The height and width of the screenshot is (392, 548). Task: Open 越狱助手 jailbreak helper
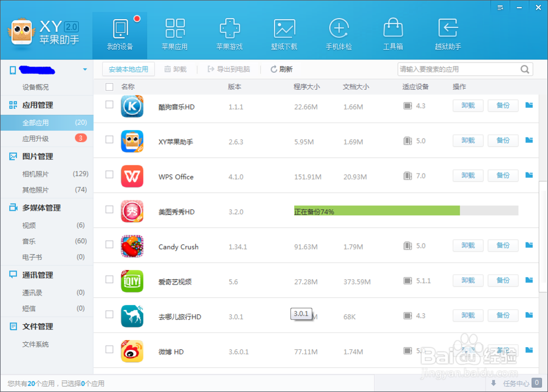448,35
